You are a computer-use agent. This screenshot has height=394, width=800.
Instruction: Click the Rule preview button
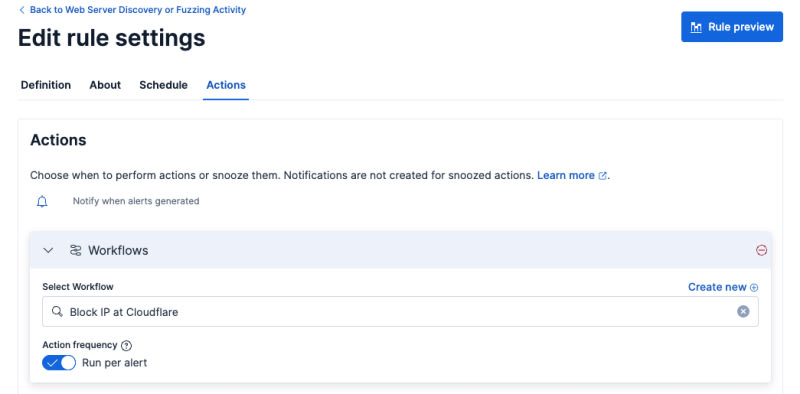[732, 27]
